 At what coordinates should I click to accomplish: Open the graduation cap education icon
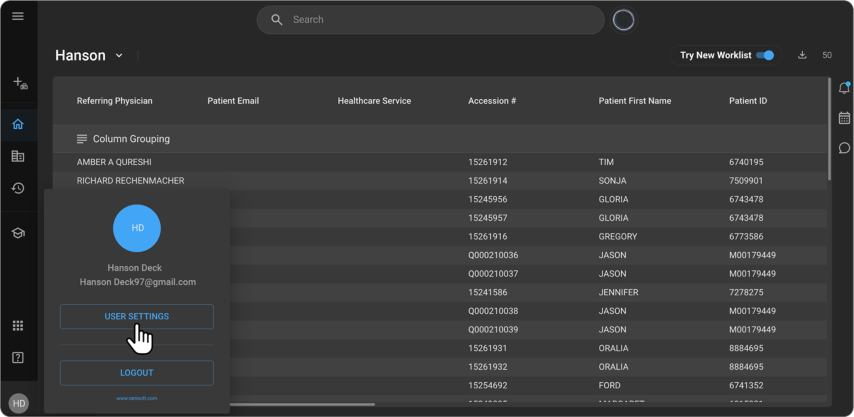click(18, 233)
